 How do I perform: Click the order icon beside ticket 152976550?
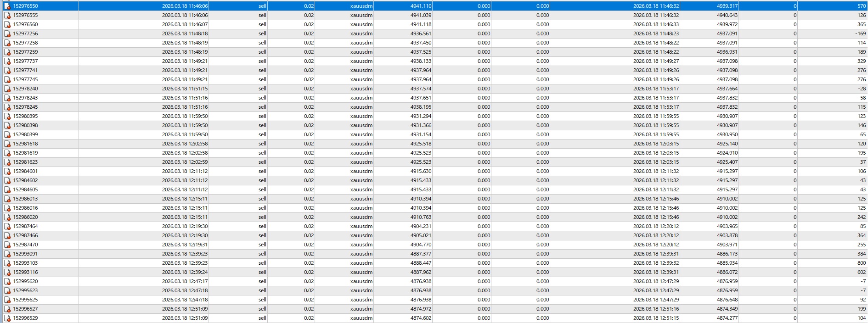(7, 6)
